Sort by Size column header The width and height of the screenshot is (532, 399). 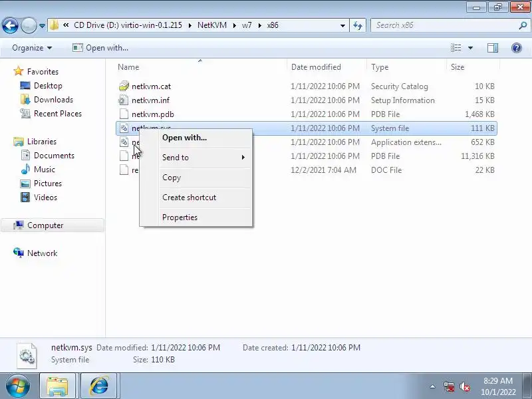(457, 67)
